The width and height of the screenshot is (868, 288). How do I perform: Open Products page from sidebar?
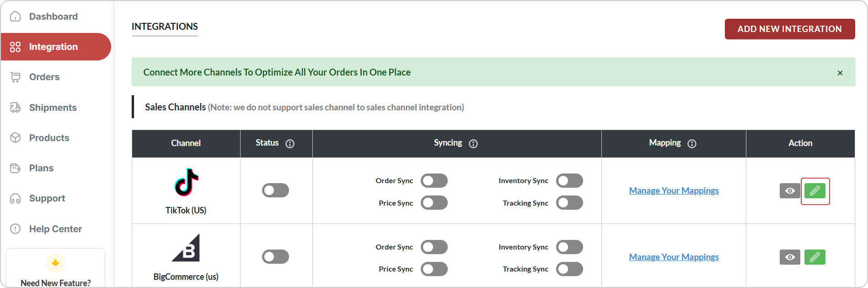coord(49,138)
